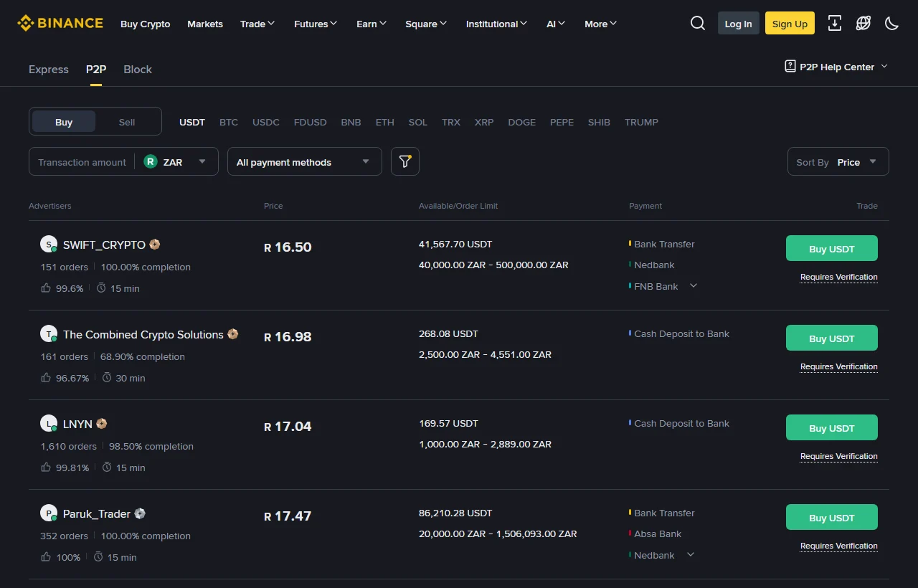
Task: Open All payment methods dropdown
Action: [304, 161]
